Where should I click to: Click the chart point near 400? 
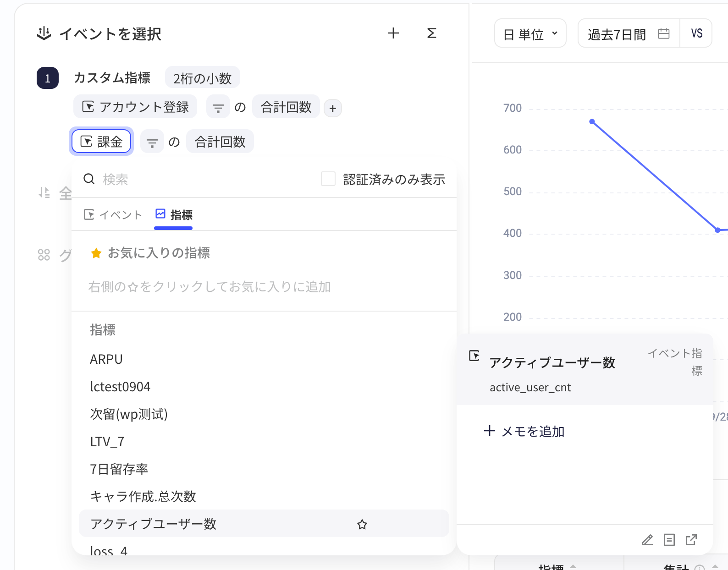717,230
